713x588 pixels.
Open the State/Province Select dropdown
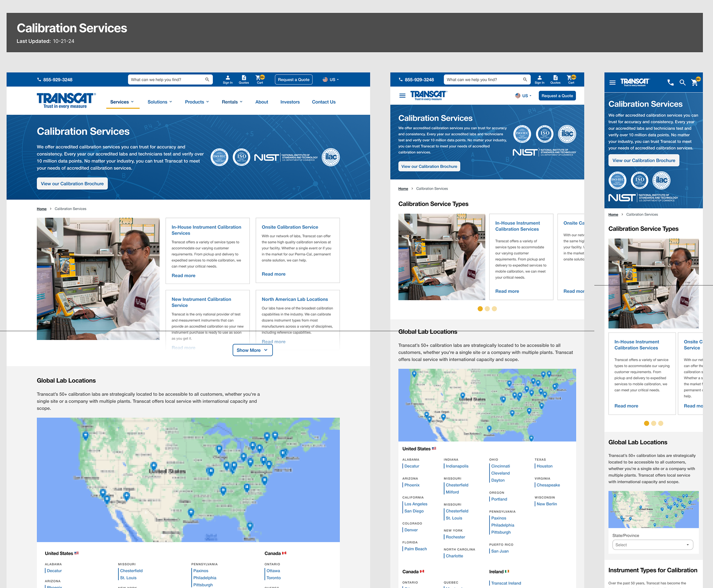(x=652, y=545)
